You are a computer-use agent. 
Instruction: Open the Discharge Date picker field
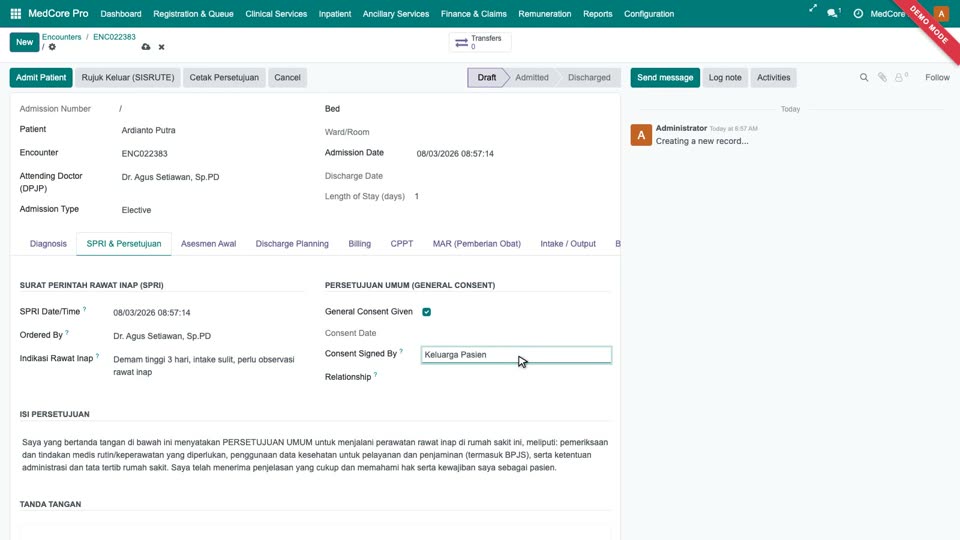513,176
